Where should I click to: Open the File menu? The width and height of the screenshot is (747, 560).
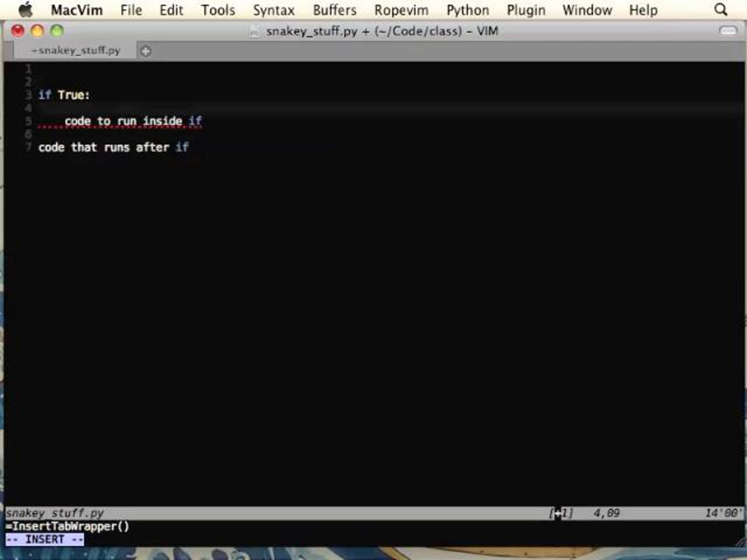(x=131, y=10)
